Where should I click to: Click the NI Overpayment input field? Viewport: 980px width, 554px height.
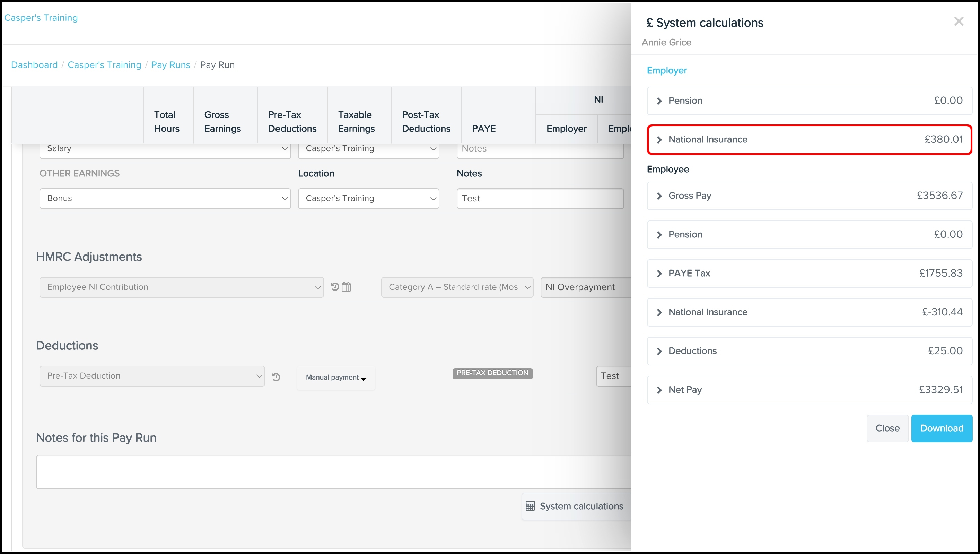[586, 287]
